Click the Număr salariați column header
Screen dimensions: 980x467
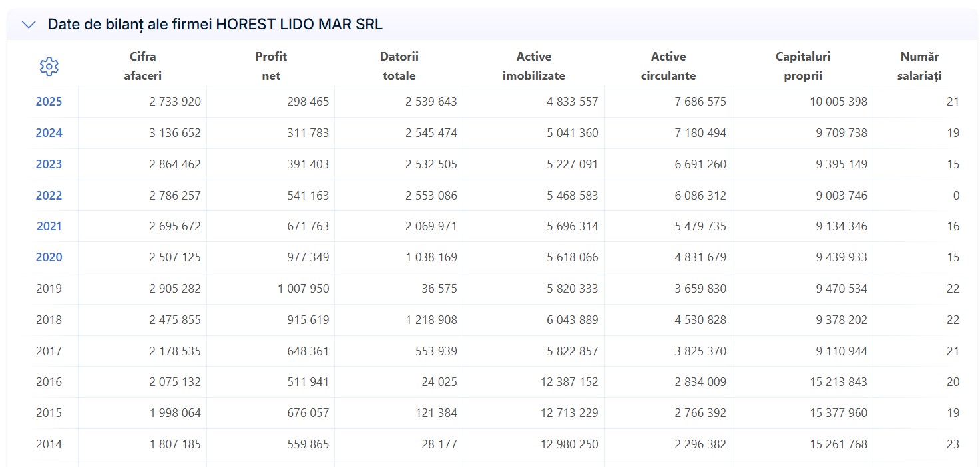click(919, 66)
